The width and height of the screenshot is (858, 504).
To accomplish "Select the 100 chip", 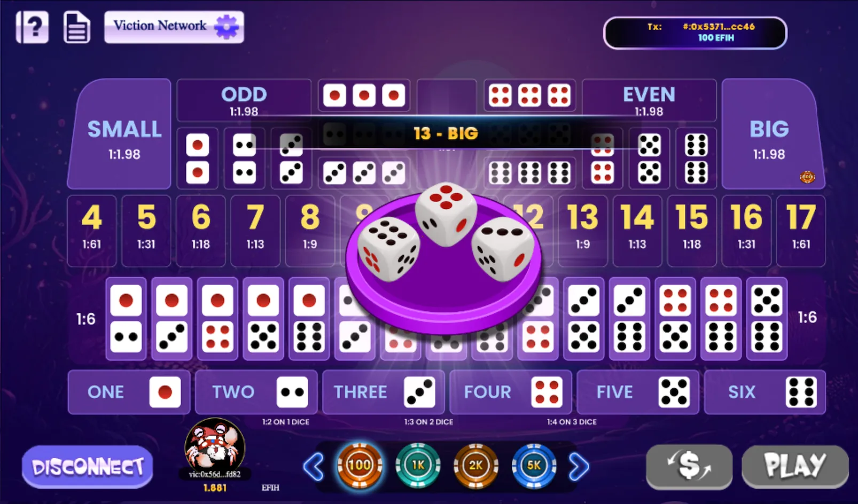I will pyautogui.click(x=360, y=466).
